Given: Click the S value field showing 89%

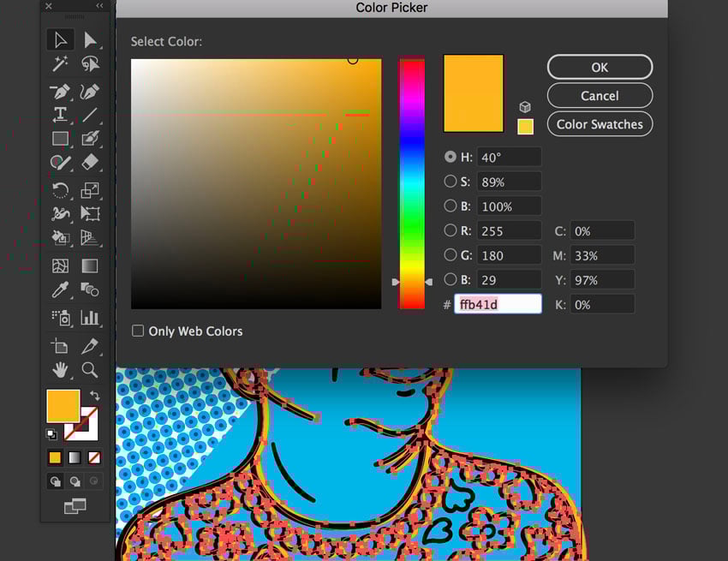Looking at the screenshot, I should click(x=509, y=182).
